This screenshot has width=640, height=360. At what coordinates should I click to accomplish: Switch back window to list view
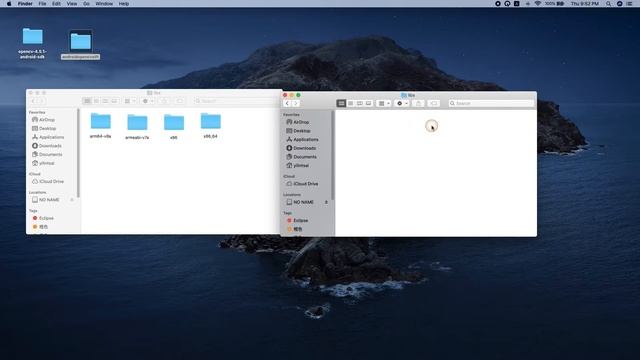click(x=96, y=101)
